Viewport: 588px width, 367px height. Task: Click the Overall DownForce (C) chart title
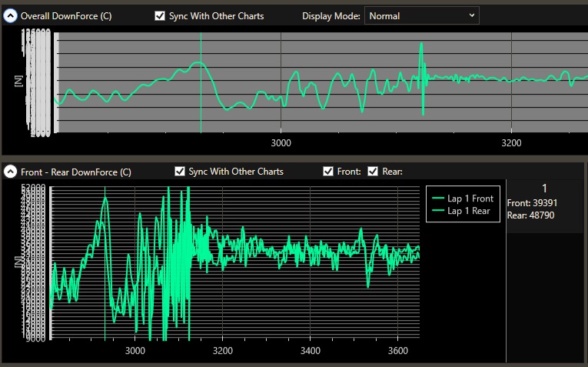click(x=66, y=16)
